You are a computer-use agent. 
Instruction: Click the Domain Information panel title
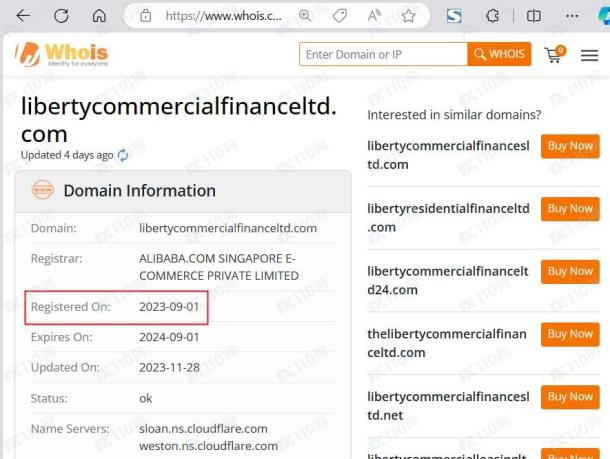[140, 191]
